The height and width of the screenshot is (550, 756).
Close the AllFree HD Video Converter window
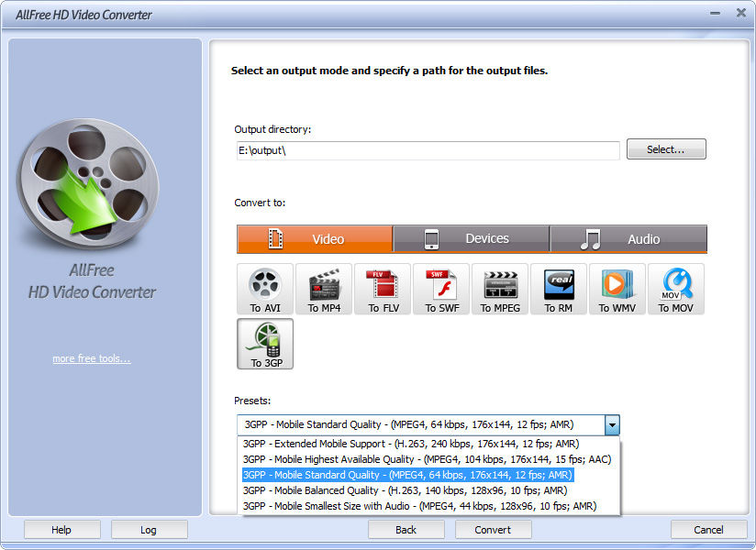click(741, 13)
